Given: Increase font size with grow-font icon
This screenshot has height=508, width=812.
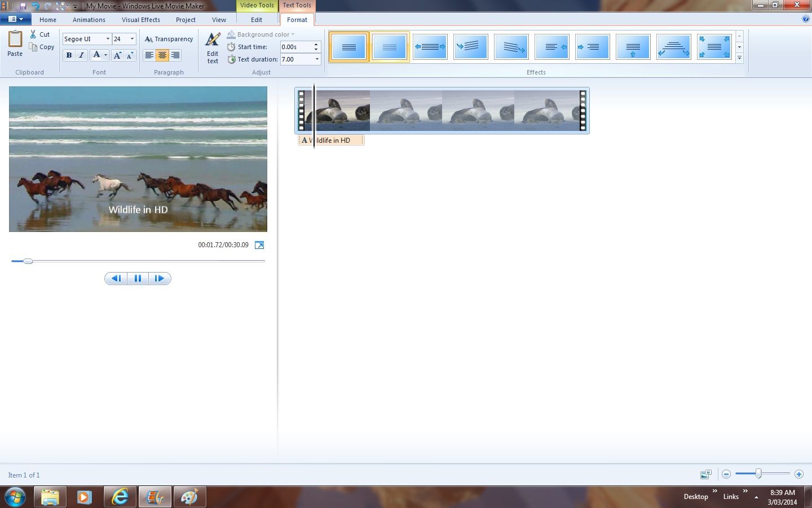Looking at the screenshot, I should pos(117,55).
